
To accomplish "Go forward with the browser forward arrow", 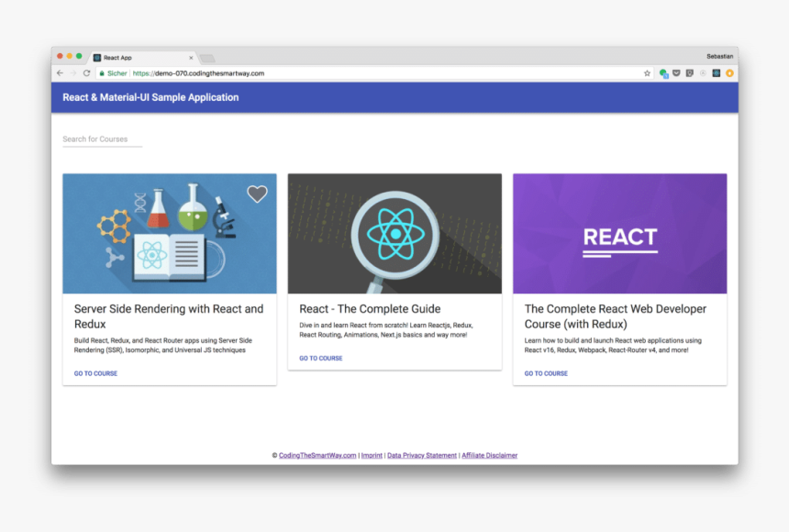I will point(73,73).
